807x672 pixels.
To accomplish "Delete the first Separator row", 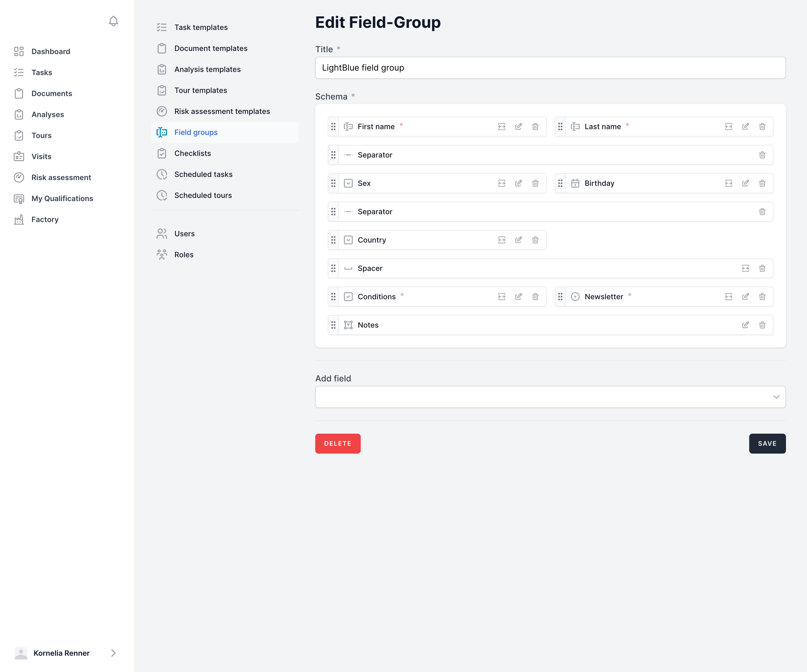I will [x=762, y=155].
